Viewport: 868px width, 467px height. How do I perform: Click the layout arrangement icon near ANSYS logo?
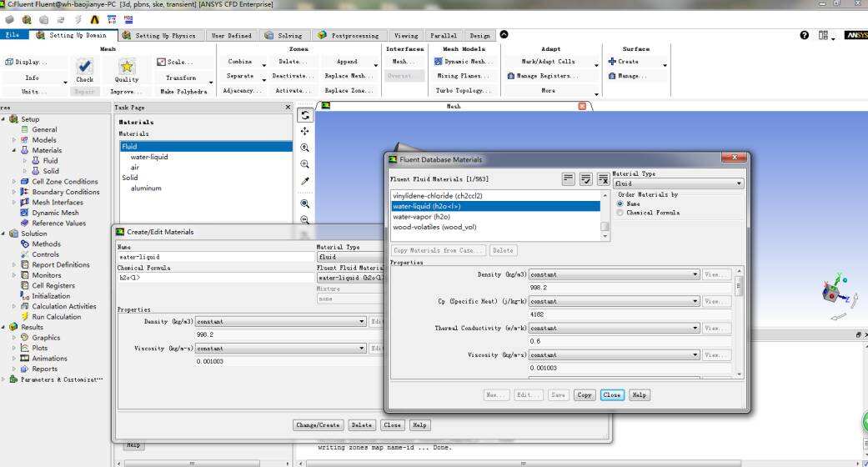pyautogui.click(x=824, y=35)
